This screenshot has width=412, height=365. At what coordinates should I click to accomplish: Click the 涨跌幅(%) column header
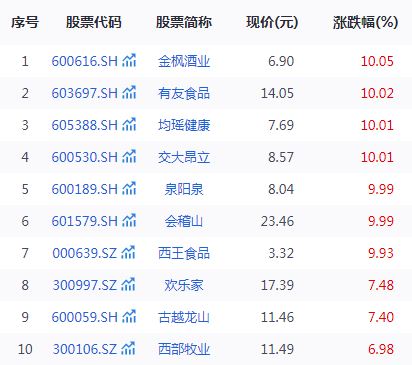pyautogui.click(x=366, y=22)
